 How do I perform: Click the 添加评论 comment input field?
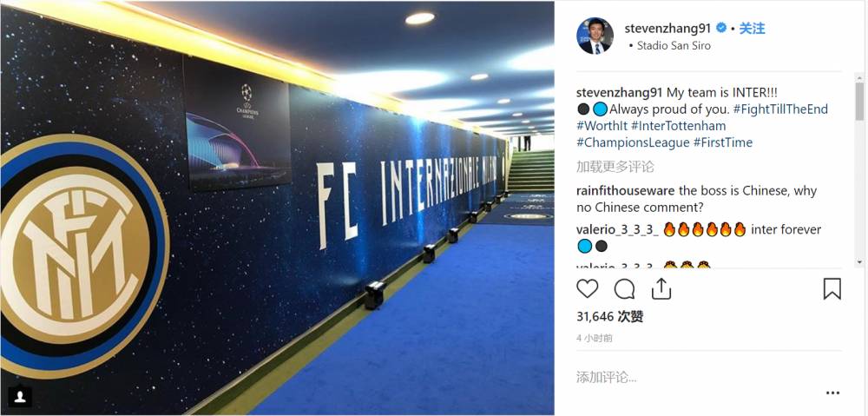698,378
